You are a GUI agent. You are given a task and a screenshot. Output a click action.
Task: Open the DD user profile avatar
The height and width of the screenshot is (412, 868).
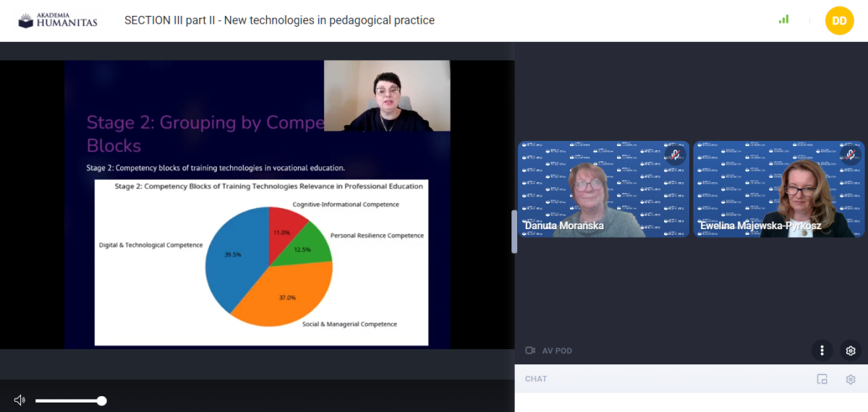click(839, 20)
